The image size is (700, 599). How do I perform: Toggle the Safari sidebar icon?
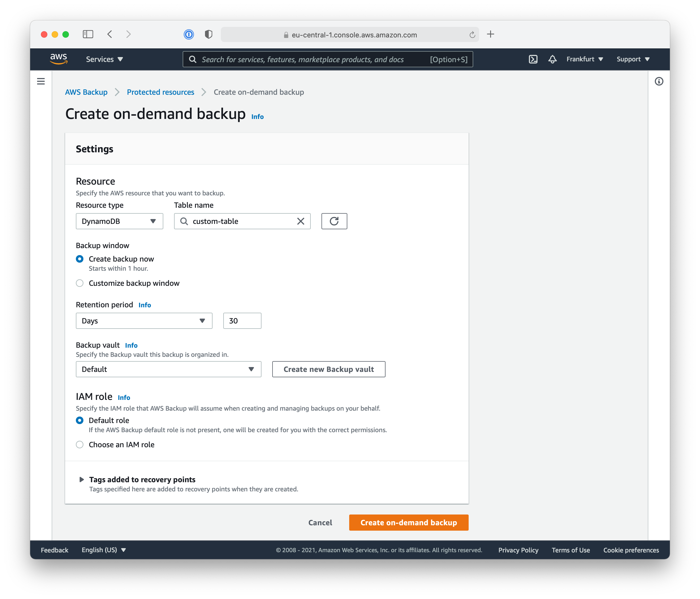[x=88, y=34]
